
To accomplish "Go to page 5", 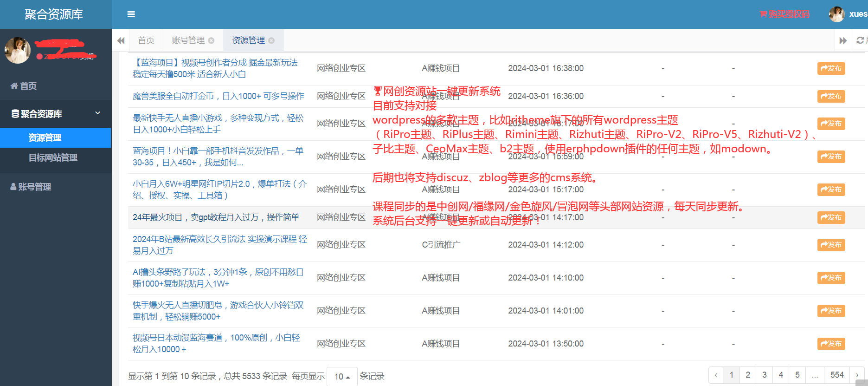I will 797,375.
